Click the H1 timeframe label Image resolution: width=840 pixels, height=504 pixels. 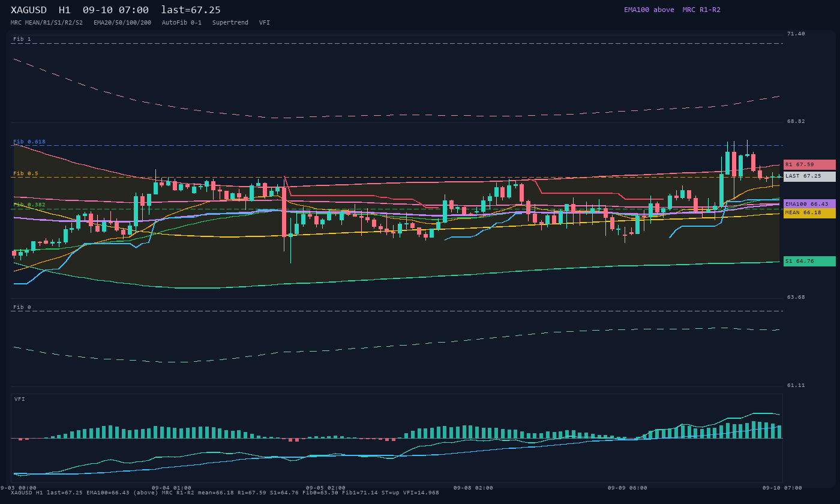point(65,10)
